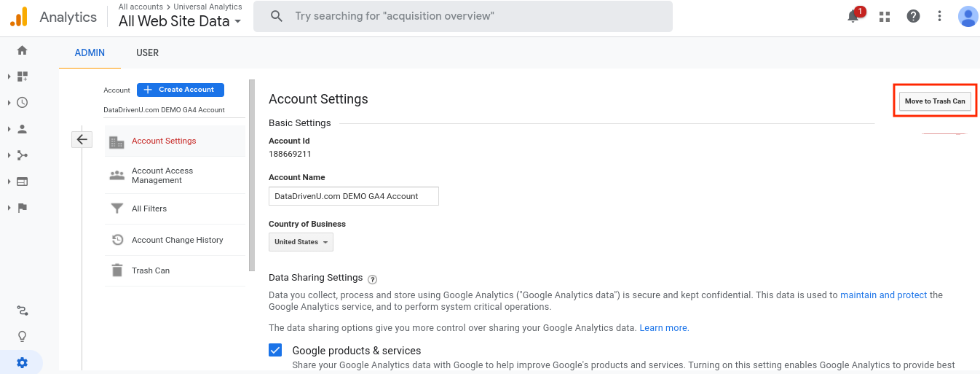Open the Google apps grid icon

[x=885, y=16]
